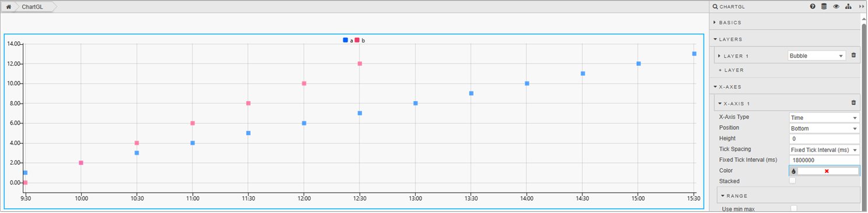
Task: Clear the Color field with red X
Action: (x=827, y=171)
